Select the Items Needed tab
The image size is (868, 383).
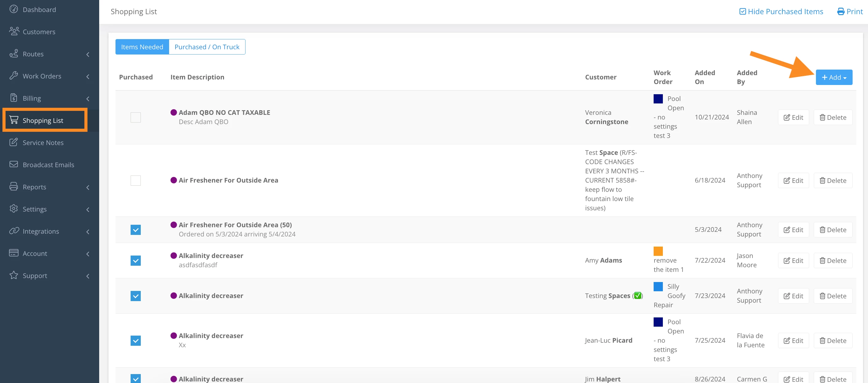click(142, 47)
